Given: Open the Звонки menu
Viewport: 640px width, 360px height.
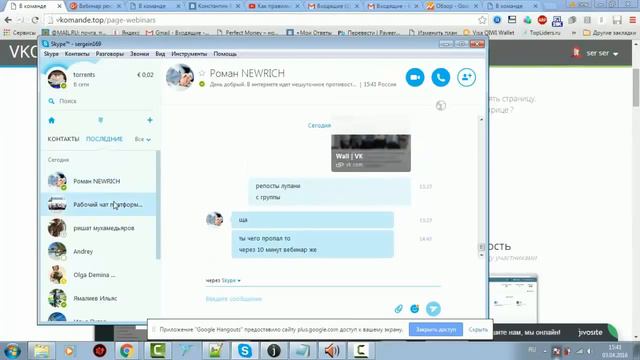Looking at the screenshot, I should point(139,54).
